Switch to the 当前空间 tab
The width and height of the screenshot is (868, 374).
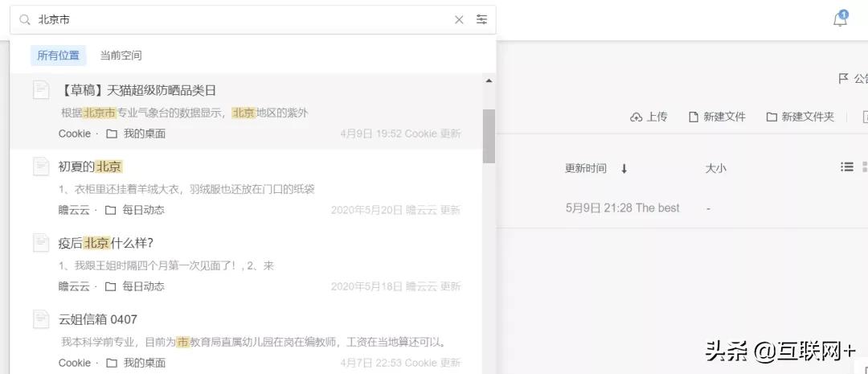(x=121, y=55)
